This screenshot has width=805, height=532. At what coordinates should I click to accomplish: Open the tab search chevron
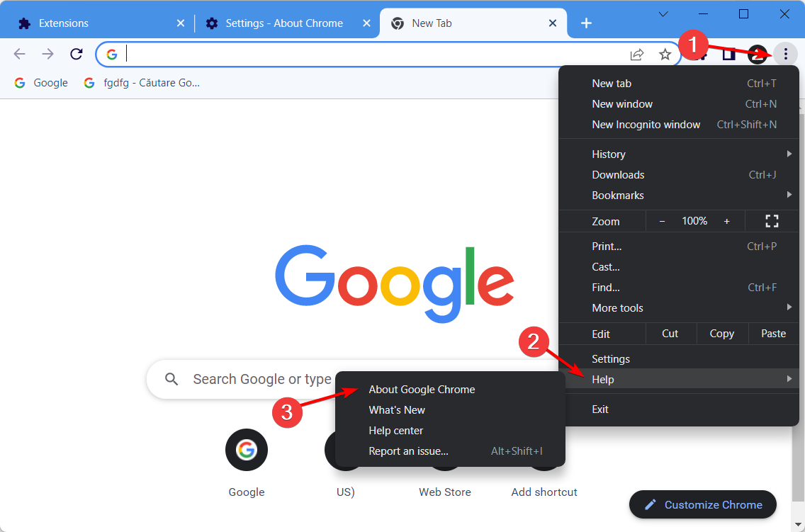point(663,14)
